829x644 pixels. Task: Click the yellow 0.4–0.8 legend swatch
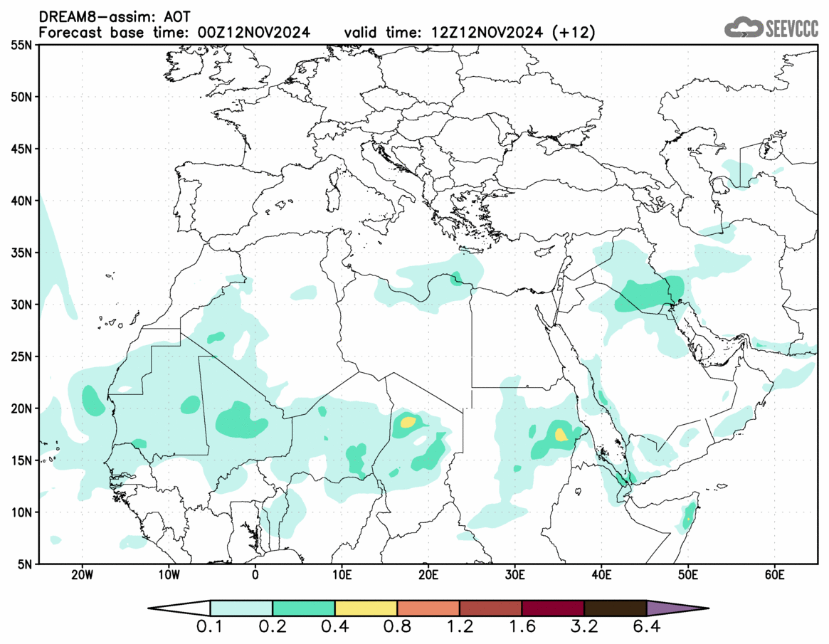pos(366,608)
